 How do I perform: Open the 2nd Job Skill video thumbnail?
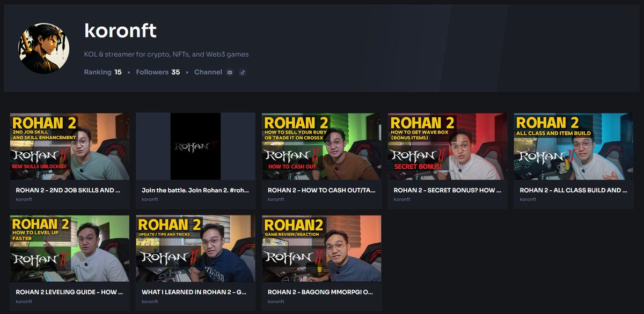[x=70, y=146]
